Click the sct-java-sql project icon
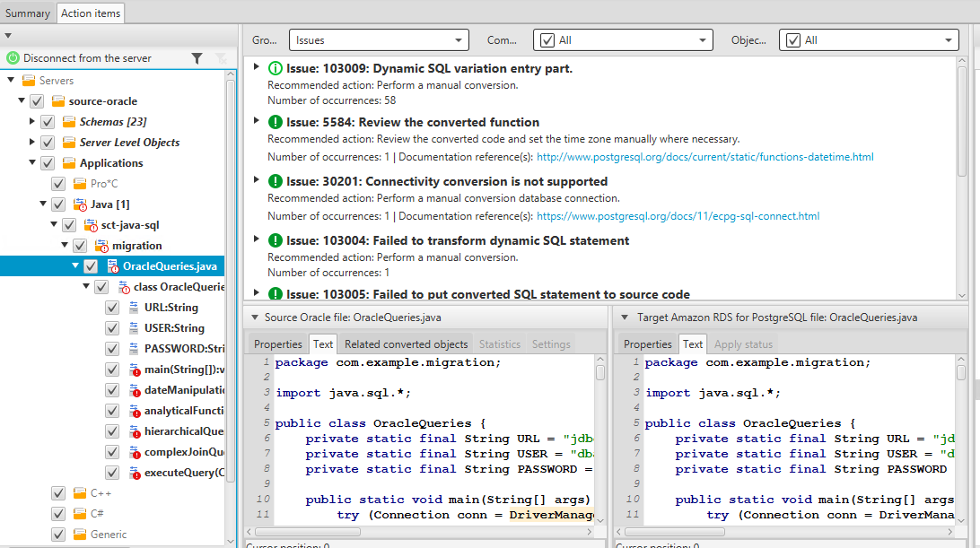 (91, 225)
